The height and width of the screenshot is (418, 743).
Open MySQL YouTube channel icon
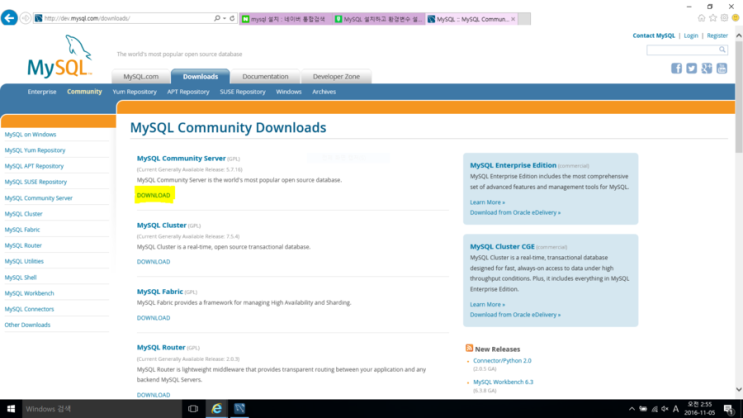pyautogui.click(x=722, y=68)
